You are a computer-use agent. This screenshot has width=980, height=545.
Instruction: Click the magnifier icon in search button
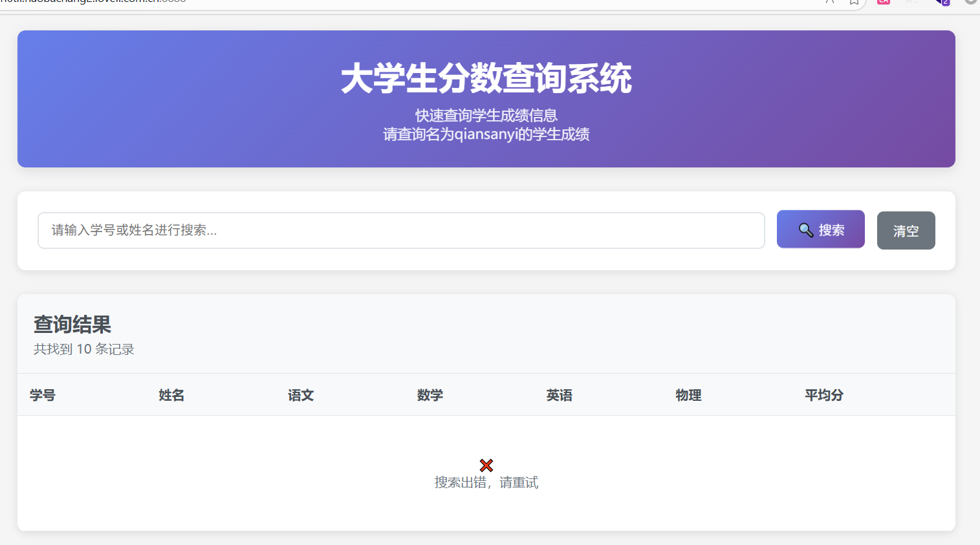806,230
